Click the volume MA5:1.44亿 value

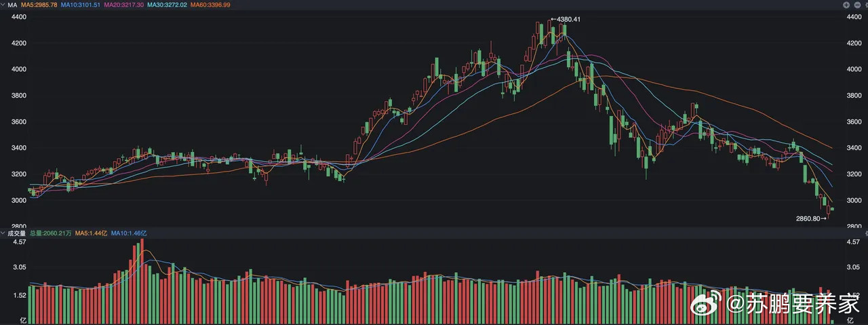[92, 233]
